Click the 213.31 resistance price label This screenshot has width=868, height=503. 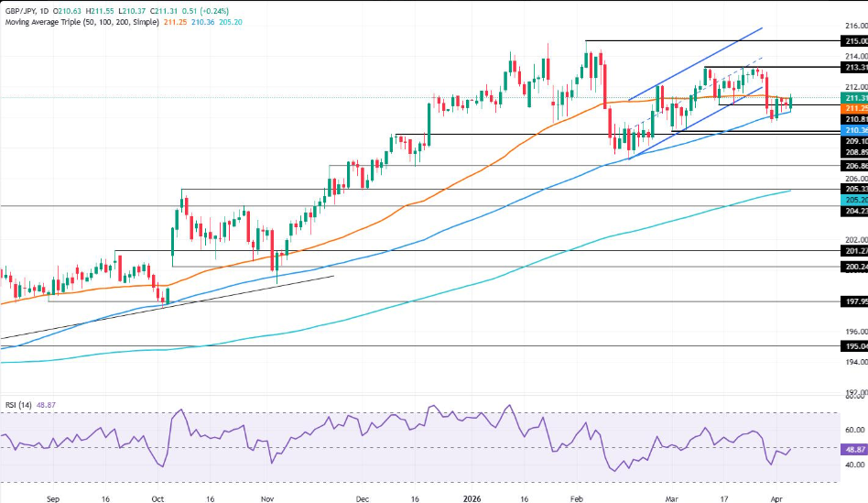[855, 68]
